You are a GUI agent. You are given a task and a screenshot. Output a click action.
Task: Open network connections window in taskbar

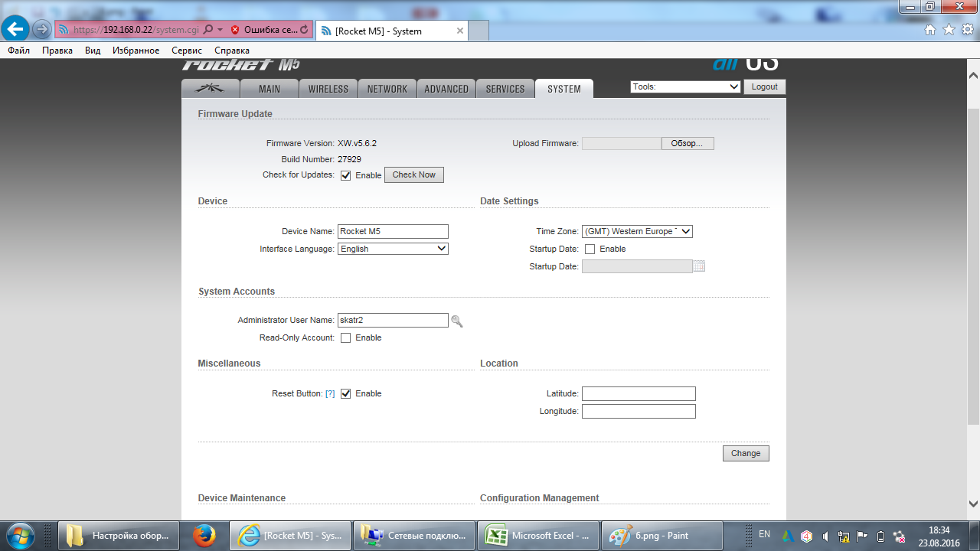tap(415, 536)
